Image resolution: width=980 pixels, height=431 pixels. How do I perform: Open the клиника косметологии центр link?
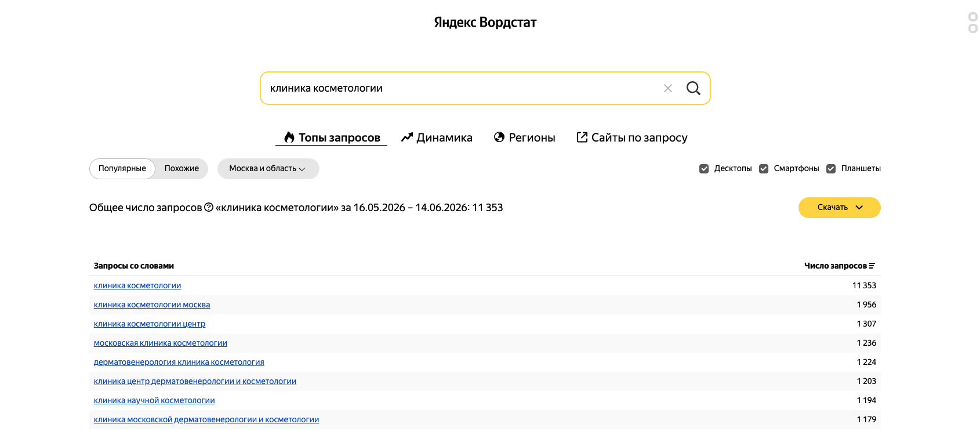[150, 324]
